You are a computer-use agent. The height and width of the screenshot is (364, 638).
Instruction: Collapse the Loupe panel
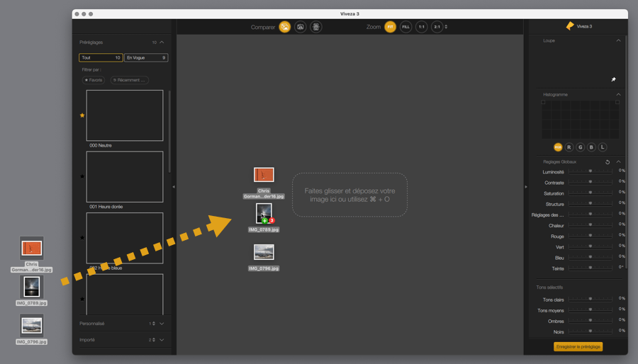click(618, 40)
